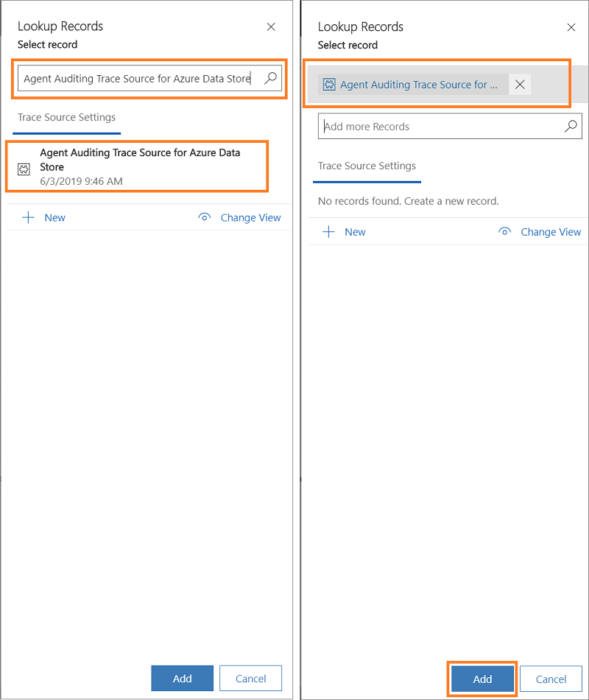Click the search magnifier in the left search box

tap(269, 77)
